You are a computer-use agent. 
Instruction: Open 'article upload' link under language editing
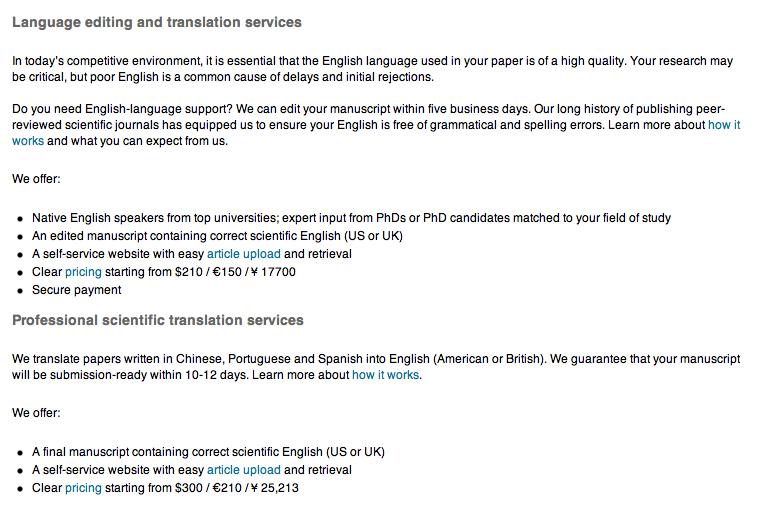(x=243, y=254)
